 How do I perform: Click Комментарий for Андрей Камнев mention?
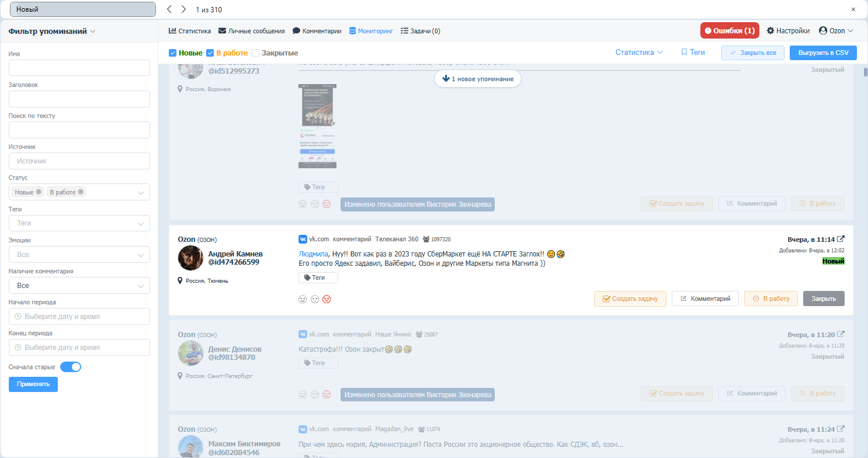[x=705, y=299]
